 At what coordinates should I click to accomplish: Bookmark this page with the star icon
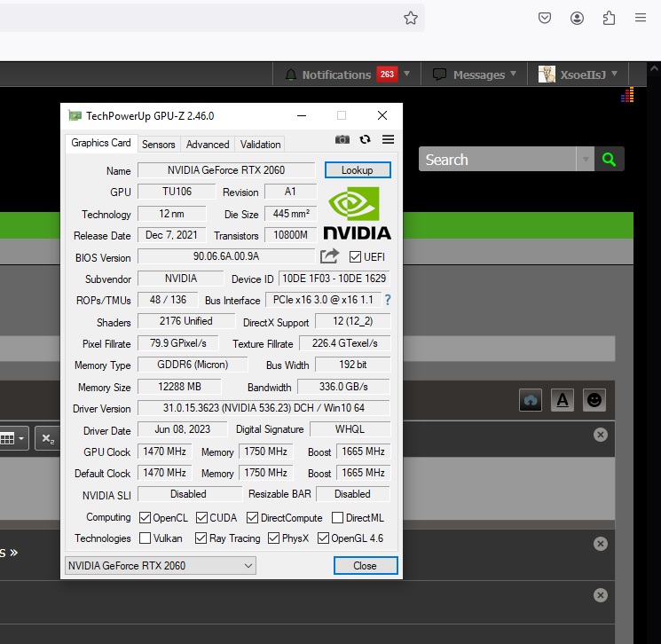tap(411, 18)
